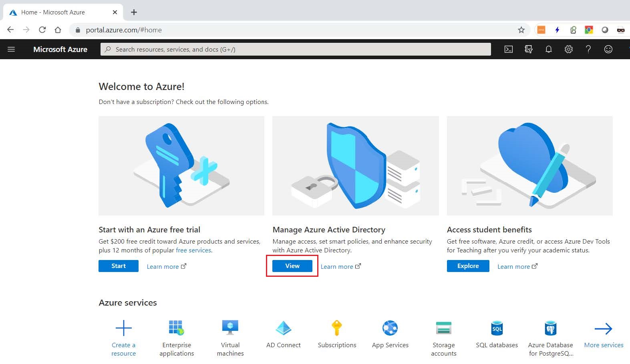Focus the Search resources, services, and docs box

point(296,49)
